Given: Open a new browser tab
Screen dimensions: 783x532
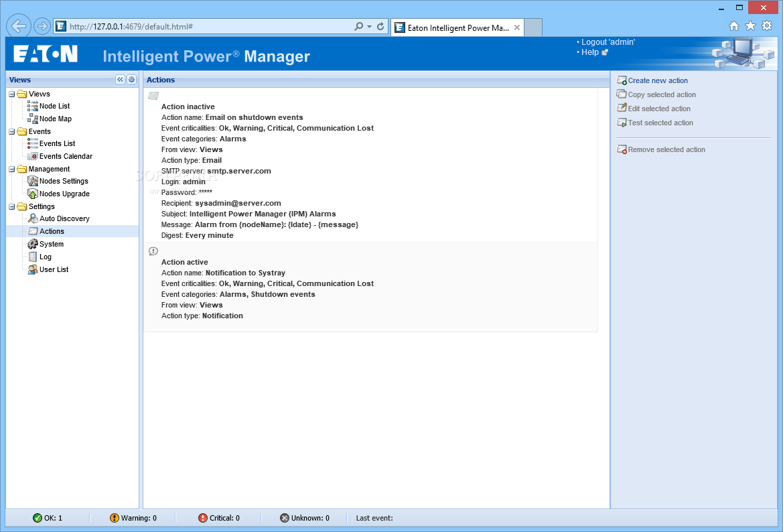Looking at the screenshot, I should [532, 28].
